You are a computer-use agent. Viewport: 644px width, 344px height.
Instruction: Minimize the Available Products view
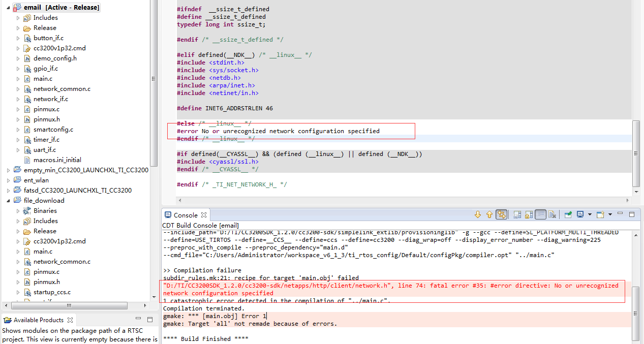tap(138, 319)
